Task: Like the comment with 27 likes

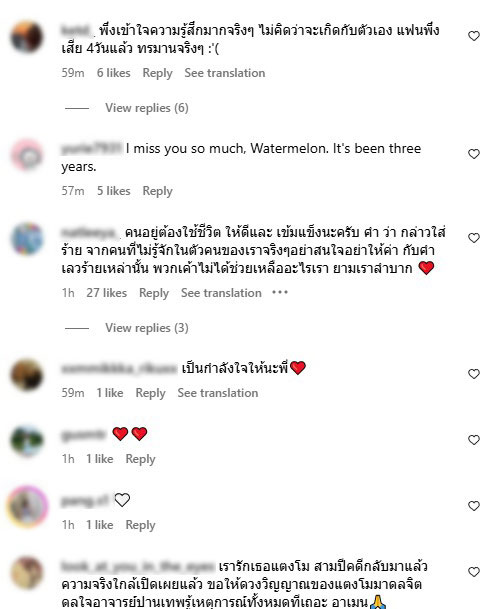Action: (474, 238)
